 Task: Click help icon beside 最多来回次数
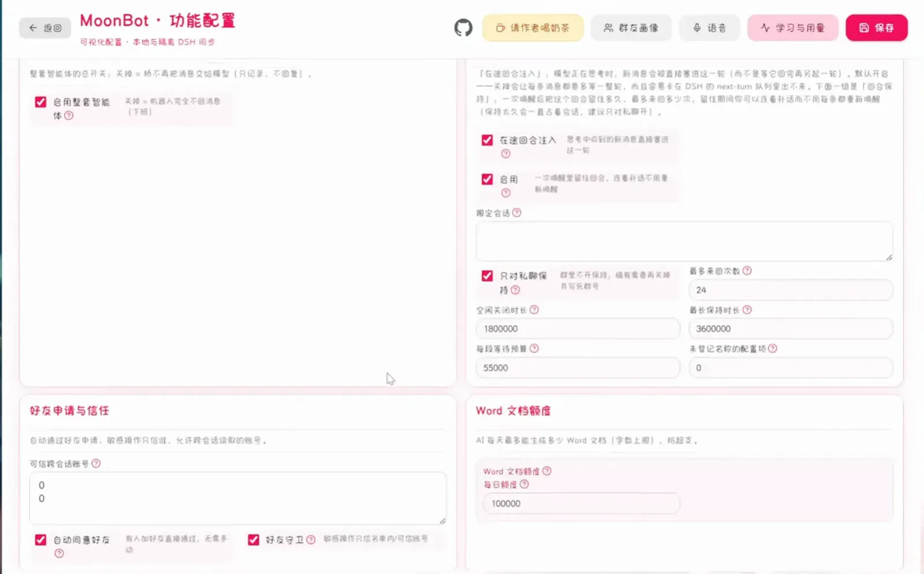click(x=747, y=270)
